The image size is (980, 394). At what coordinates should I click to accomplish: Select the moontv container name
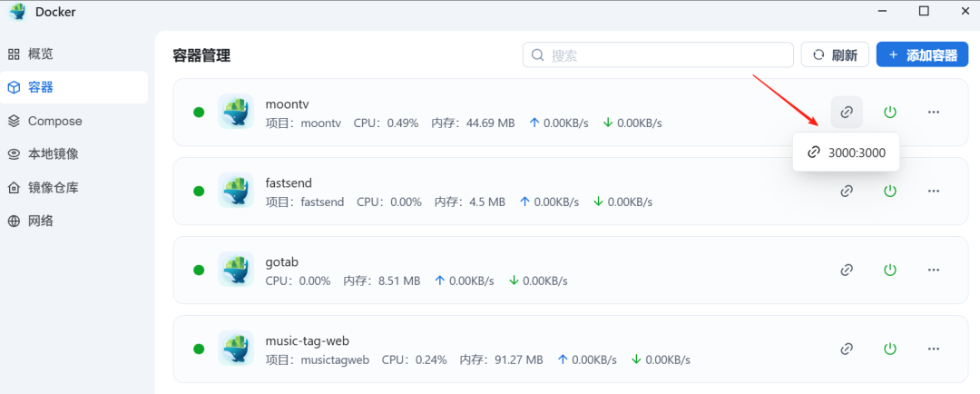click(x=287, y=103)
